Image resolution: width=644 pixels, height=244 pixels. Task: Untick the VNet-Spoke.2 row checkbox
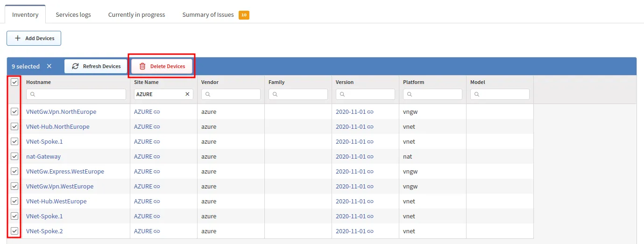[14, 231]
